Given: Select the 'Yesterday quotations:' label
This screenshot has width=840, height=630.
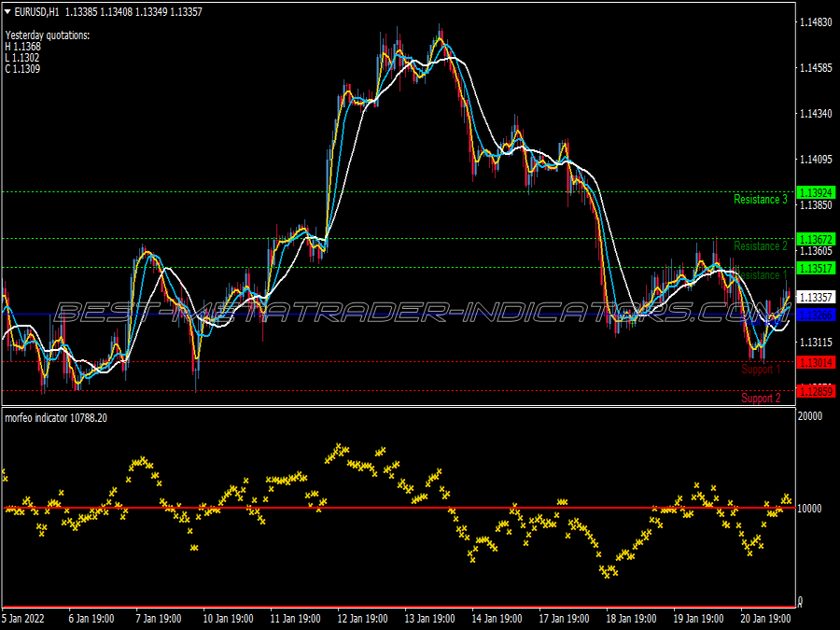Looking at the screenshot, I should (48, 35).
